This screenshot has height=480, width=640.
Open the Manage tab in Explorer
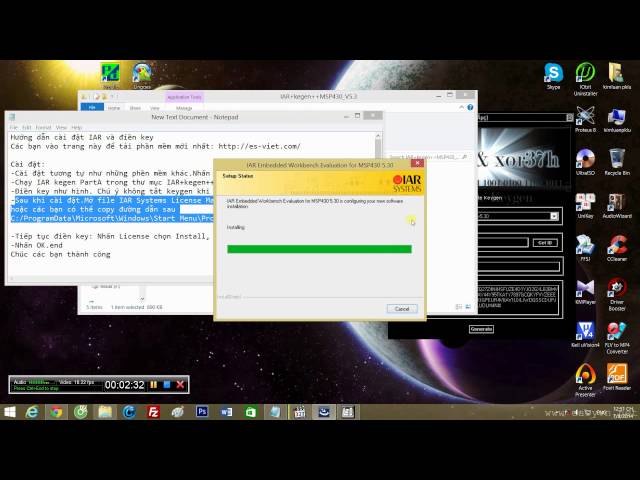[x=184, y=108]
